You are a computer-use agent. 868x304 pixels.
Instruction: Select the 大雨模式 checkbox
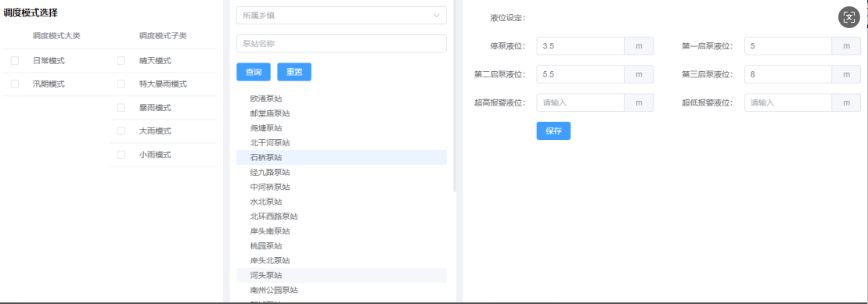click(x=121, y=131)
